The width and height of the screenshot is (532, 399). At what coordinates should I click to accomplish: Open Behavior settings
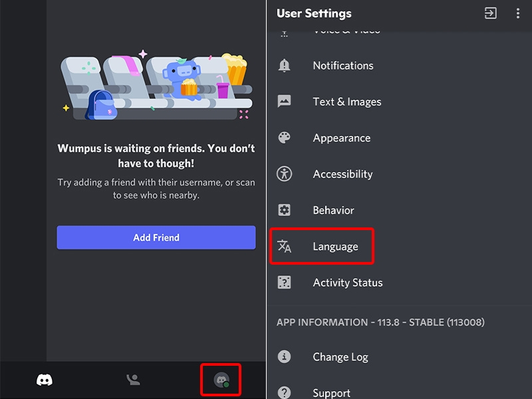pos(332,210)
